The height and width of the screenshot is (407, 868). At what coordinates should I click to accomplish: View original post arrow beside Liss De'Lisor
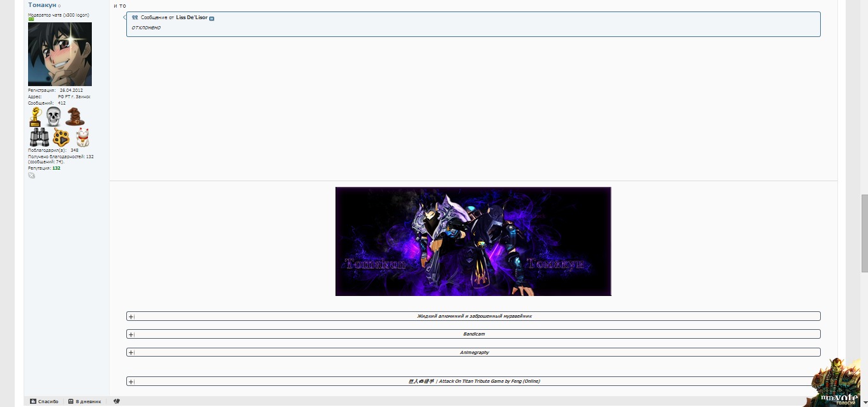[x=212, y=18]
